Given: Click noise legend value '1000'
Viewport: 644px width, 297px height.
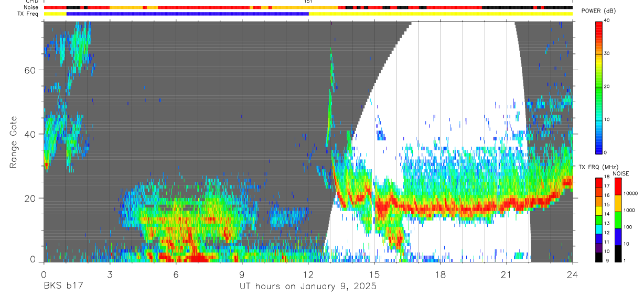Looking at the screenshot, I should (x=630, y=210).
